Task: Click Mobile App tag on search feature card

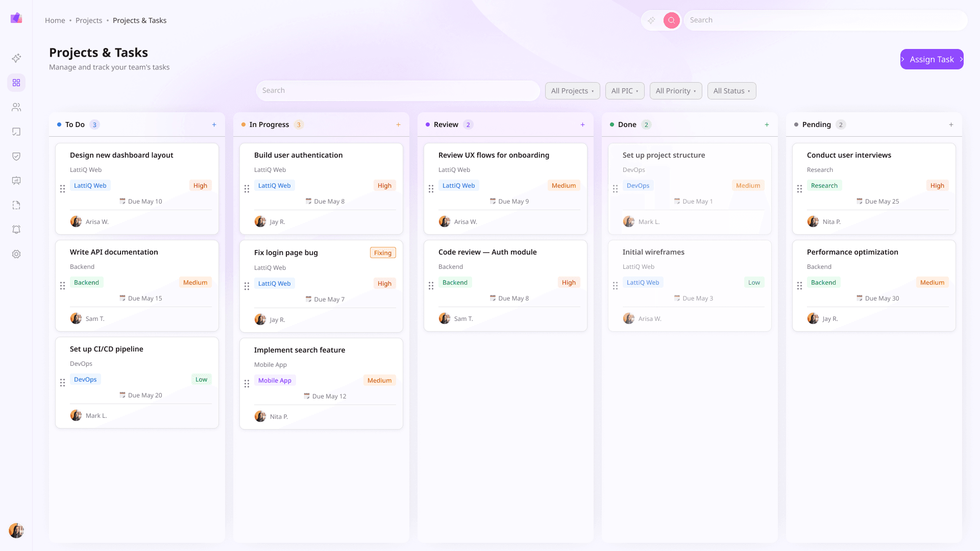Action: pyautogui.click(x=275, y=381)
